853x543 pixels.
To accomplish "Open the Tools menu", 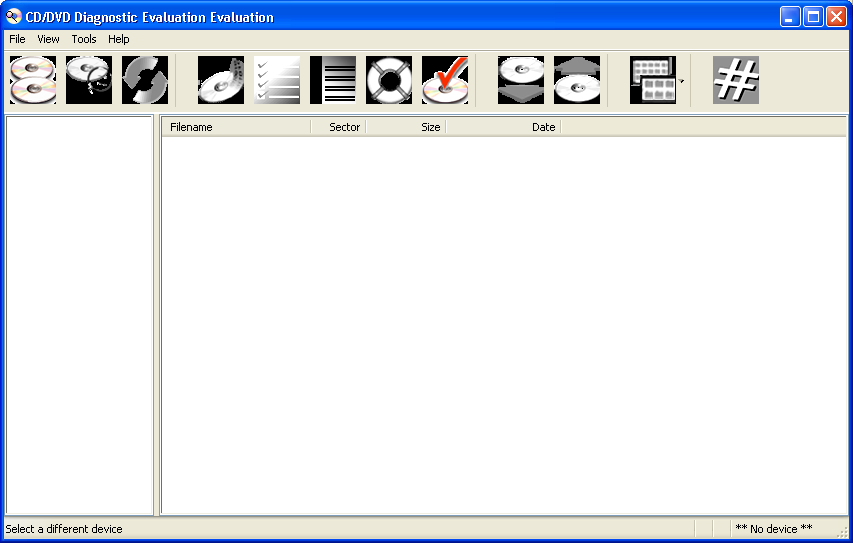I will click(x=84, y=39).
